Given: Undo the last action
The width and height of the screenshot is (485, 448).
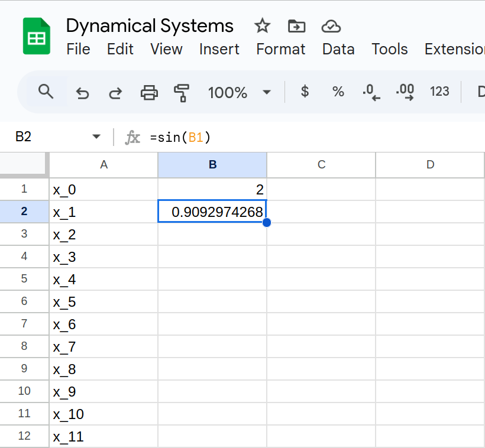Looking at the screenshot, I should click(x=82, y=92).
